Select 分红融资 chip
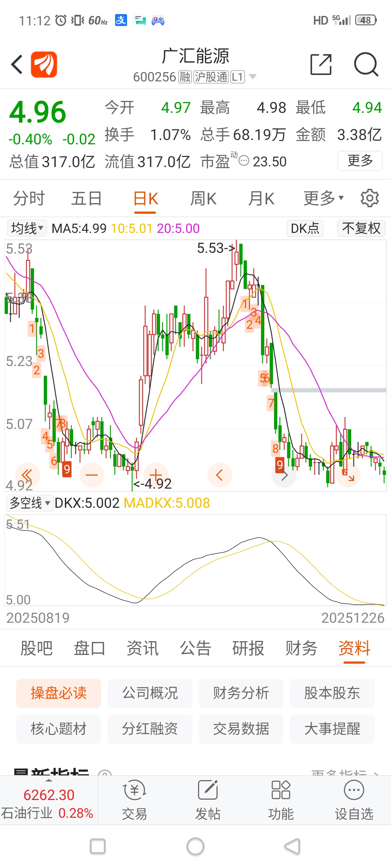Screen dimensions: 391x868 (150, 729)
